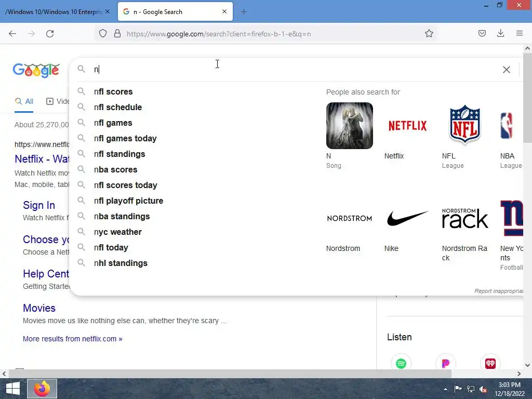Open the taskbar clock showing 3:03 PM

pos(509,389)
